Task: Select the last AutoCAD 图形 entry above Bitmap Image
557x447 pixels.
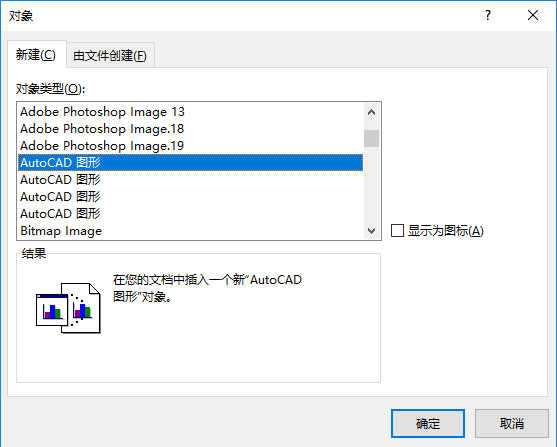Action: 190,214
